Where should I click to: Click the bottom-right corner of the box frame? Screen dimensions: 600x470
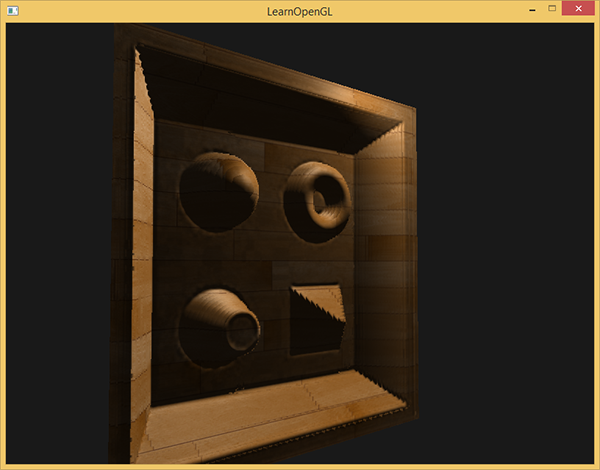tap(408, 410)
